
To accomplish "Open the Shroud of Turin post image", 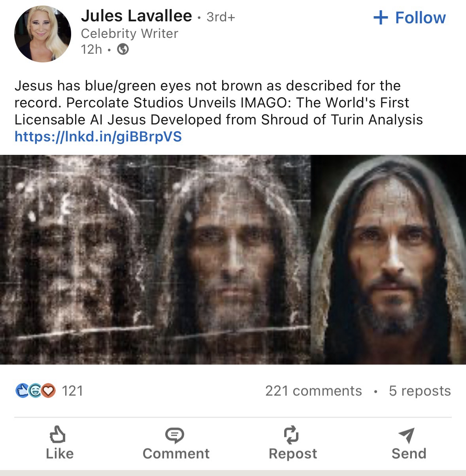I will pyautogui.click(x=233, y=260).
